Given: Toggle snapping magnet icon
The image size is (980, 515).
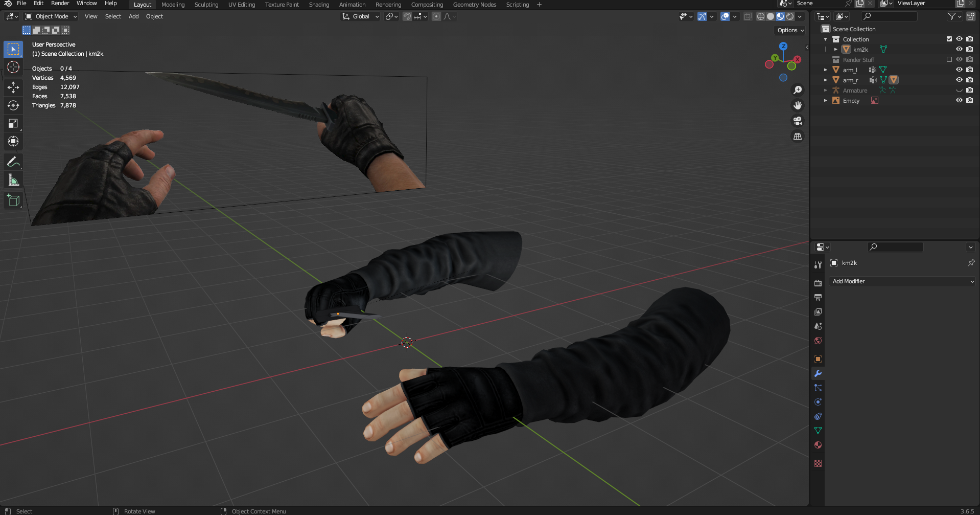Looking at the screenshot, I should pyautogui.click(x=407, y=16).
